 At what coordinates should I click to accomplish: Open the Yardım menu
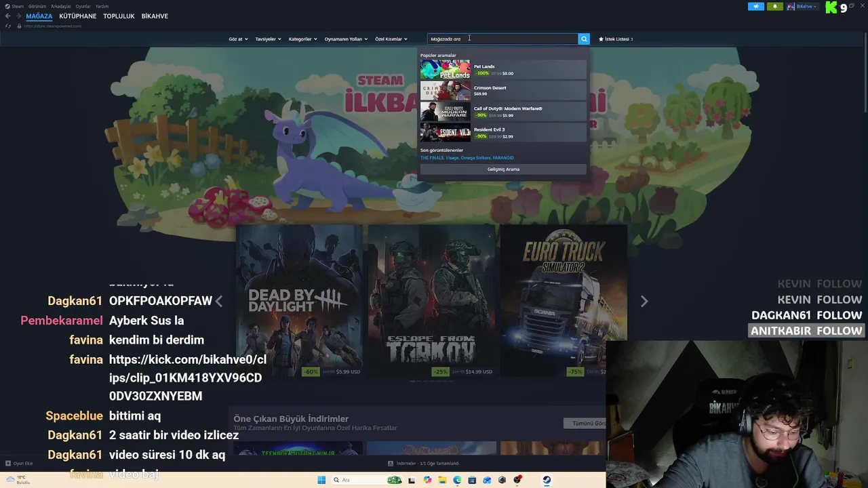pos(102,6)
